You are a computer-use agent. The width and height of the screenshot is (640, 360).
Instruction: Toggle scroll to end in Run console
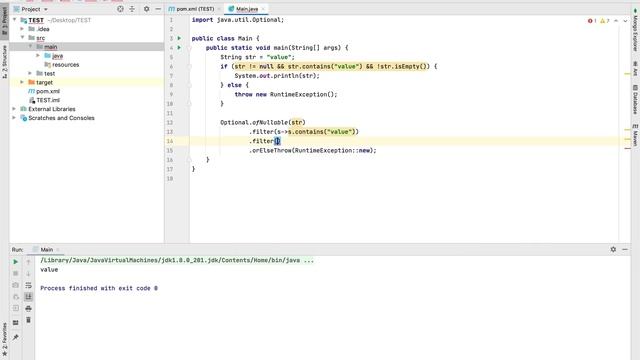[28, 297]
